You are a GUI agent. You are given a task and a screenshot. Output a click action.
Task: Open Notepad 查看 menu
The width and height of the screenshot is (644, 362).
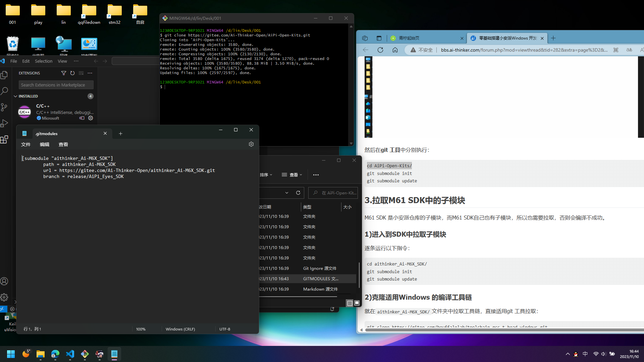(x=63, y=144)
